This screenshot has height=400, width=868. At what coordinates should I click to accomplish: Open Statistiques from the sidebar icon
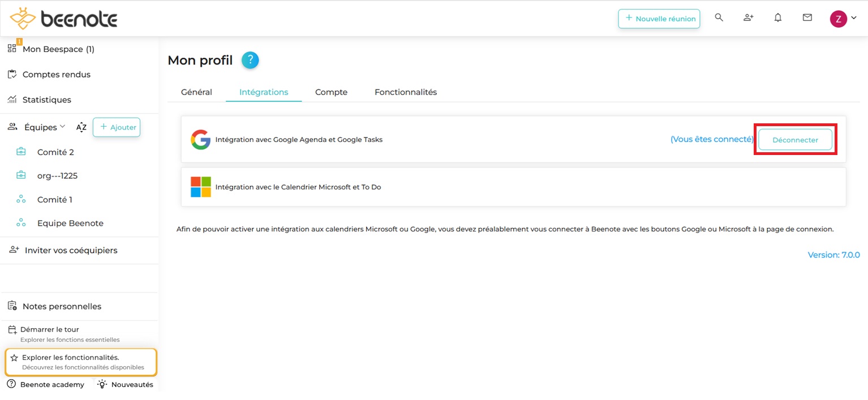[x=11, y=100]
